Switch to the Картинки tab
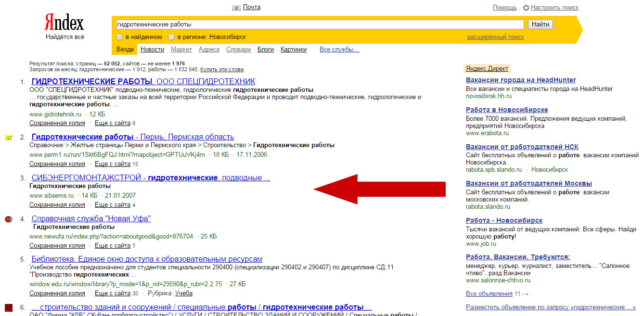This screenshot has height=316, width=644. click(x=294, y=50)
